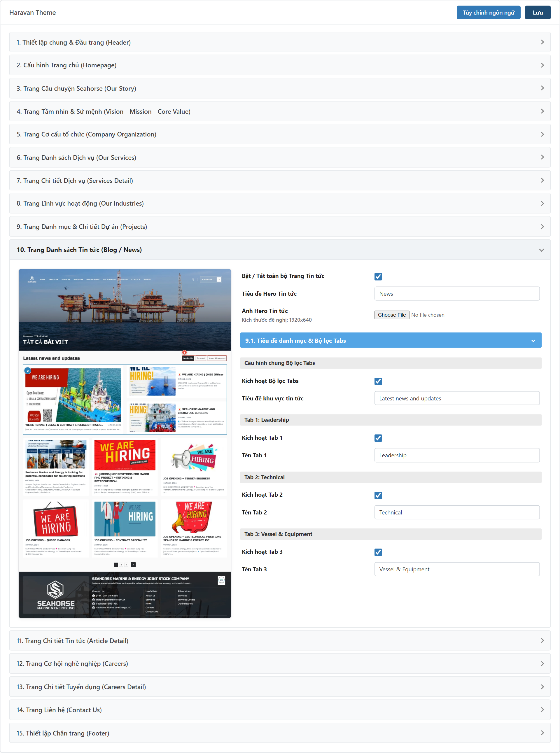This screenshot has width=560, height=753.
Task: Click chevron icon on Vision - Mission row
Action: 542,111
